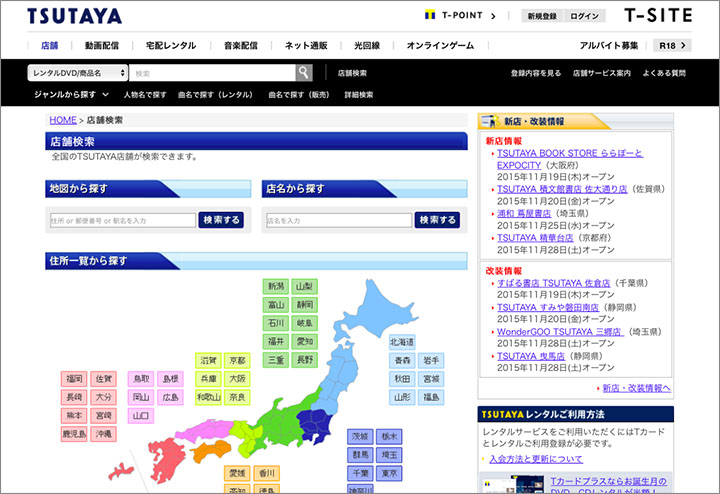This screenshot has height=494, width=720.
Task: Select the 音楽配信 navigation tab
Action: [x=241, y=45]
